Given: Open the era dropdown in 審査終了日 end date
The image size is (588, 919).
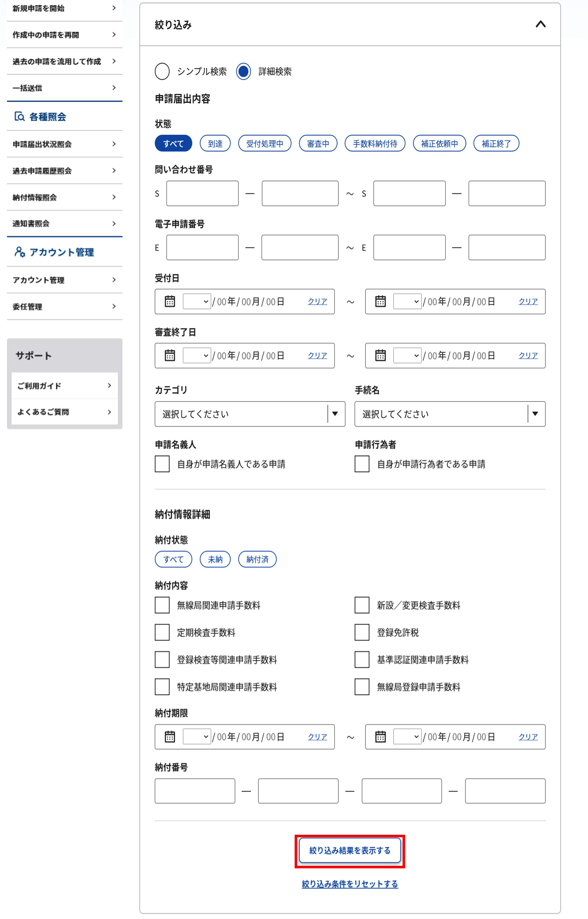Looking at the screenshot, I should click(x=407, y=356).
